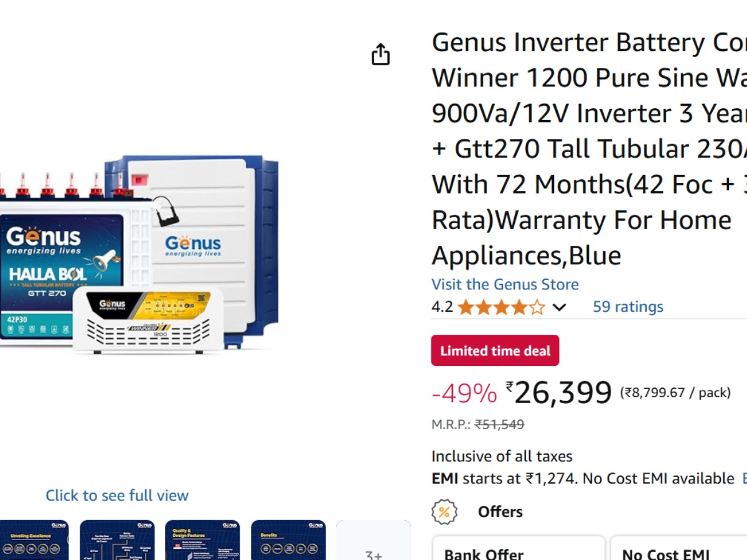747x560 pixels.
Task: Open the Bank Offer card
Action: point(518,549)
